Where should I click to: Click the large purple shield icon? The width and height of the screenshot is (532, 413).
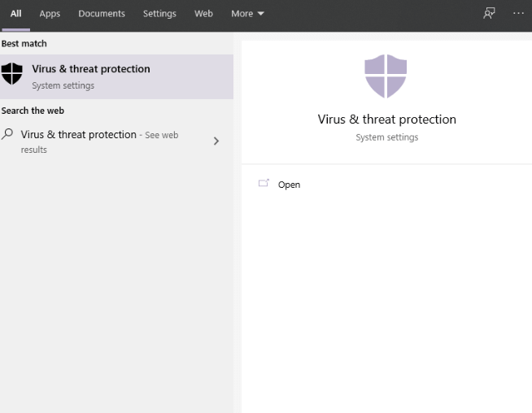(386, 76)
